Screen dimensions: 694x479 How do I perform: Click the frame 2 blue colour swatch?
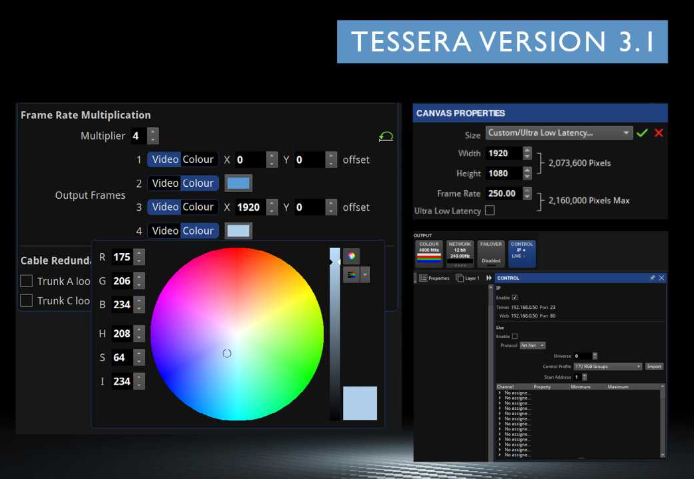pos(238,183)
